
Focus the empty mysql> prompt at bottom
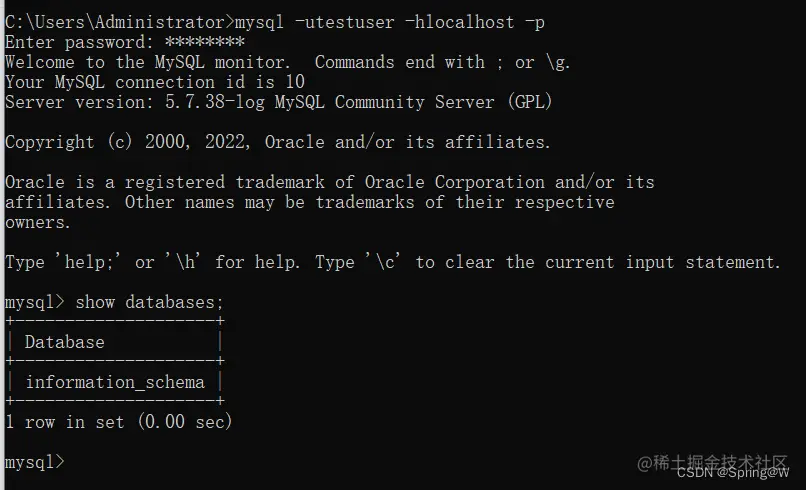click(35, 462)
